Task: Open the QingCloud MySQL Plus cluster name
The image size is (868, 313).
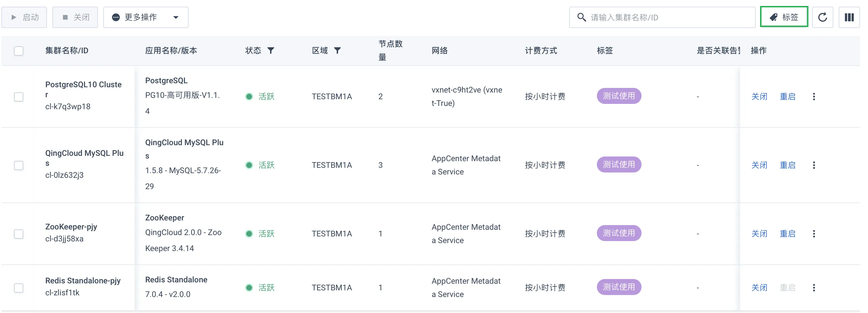Action: (x=84, y=158)
